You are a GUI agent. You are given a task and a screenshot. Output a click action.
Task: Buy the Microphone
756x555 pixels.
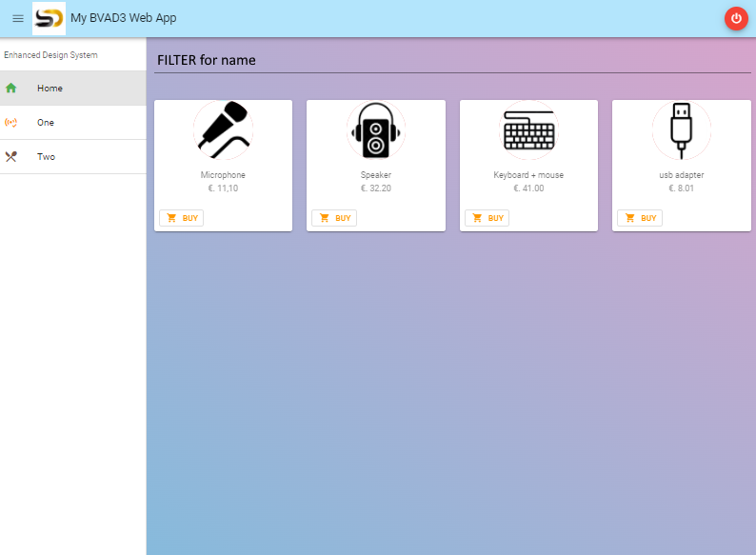182,218
